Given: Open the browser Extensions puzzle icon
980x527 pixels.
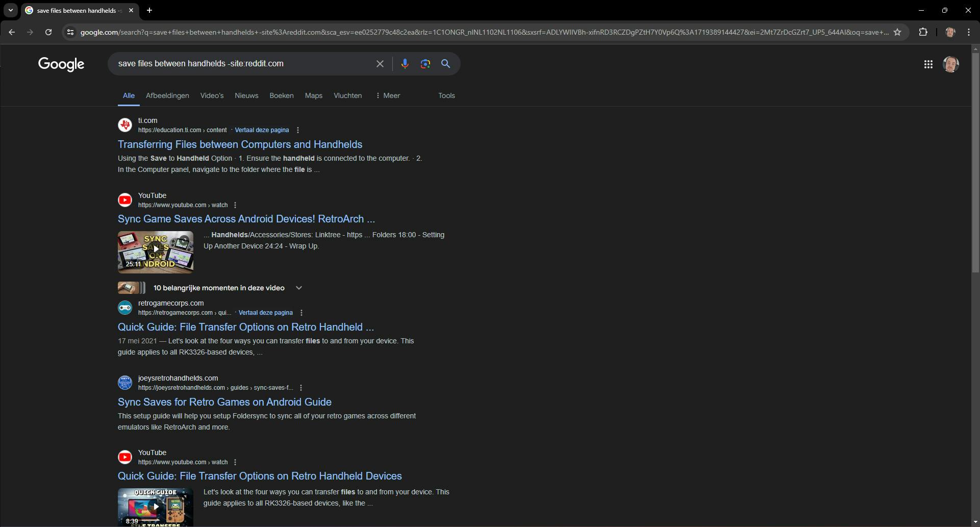Looking at the screenshot, I should click(923, 32).
